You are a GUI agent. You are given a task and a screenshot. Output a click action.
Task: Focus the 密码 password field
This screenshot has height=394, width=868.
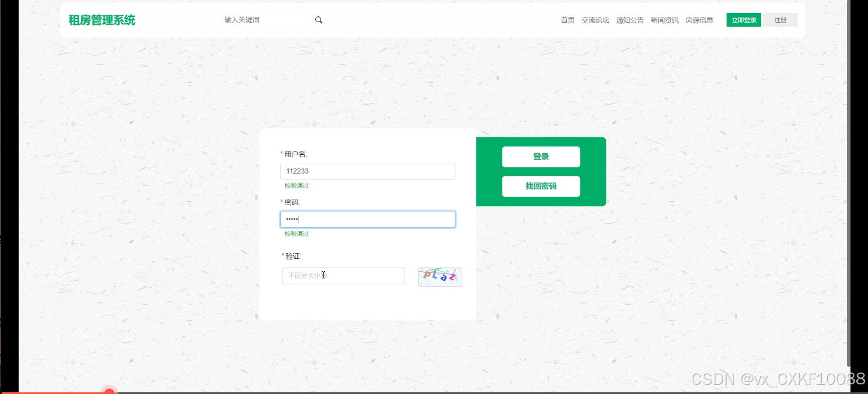pos(368,219)
